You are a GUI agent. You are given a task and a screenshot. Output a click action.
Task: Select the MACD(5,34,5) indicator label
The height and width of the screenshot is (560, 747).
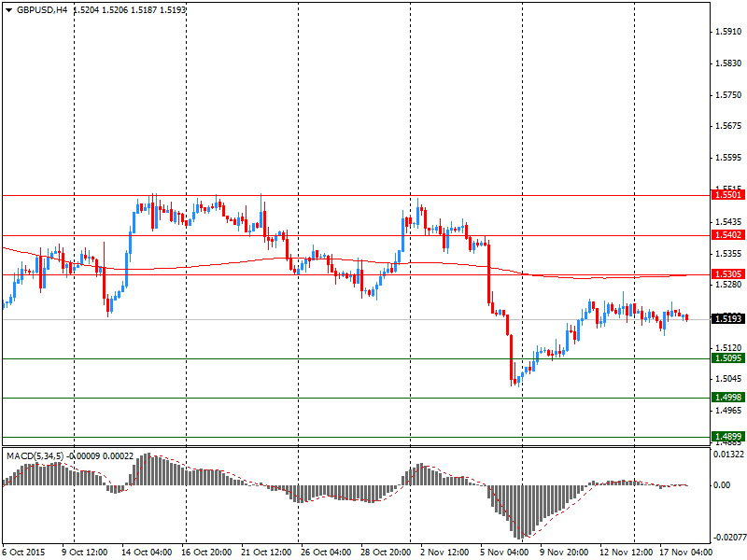pyautogui.click(x=35, y=456)
